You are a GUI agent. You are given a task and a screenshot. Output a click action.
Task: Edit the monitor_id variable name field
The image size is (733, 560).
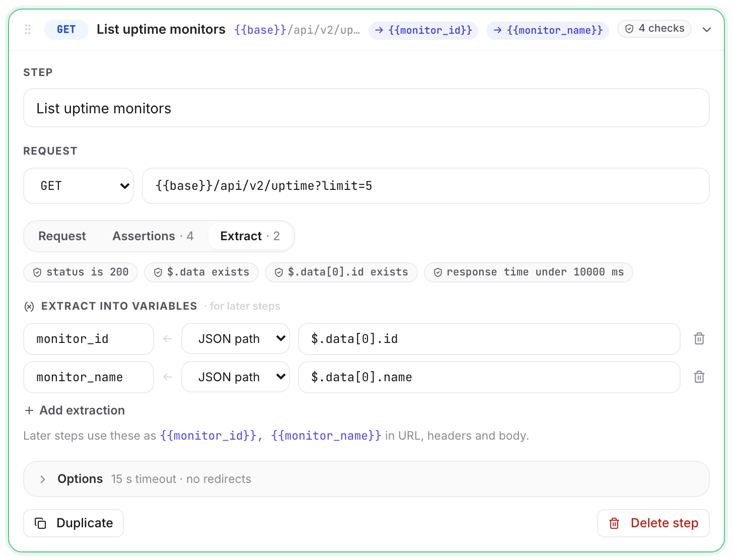pos(89,339)
